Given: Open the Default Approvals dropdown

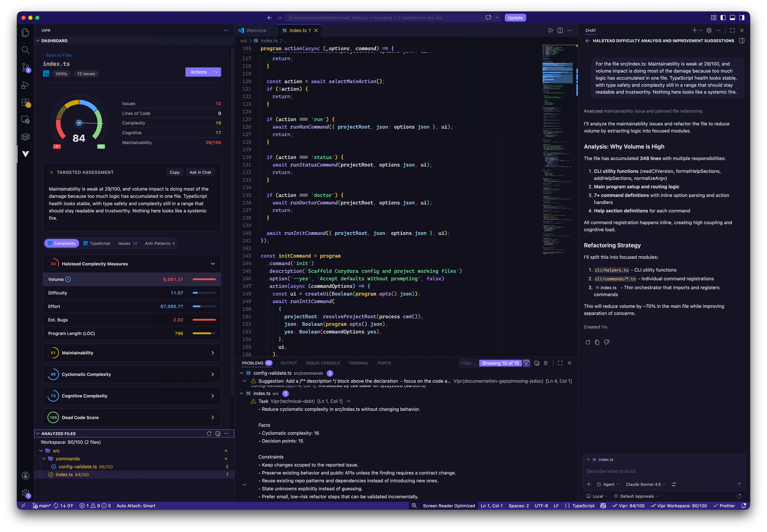Looking at the screenshot, I should click(636, 496).
